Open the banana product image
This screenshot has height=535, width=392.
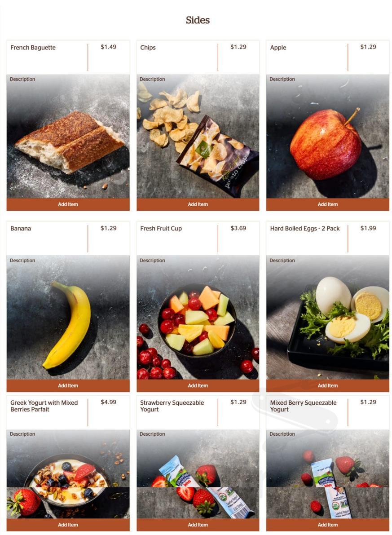point(68,318)
